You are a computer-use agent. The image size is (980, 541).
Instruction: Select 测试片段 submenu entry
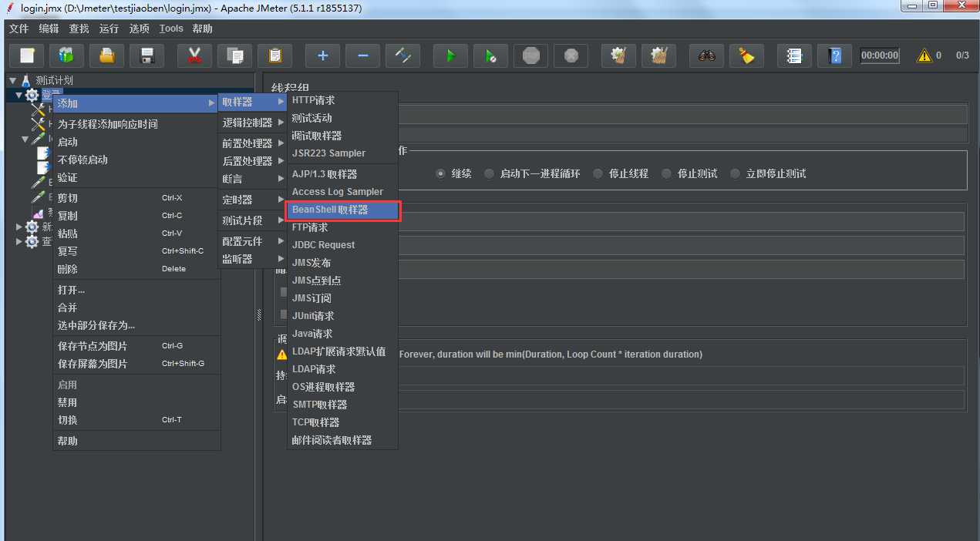253,220
